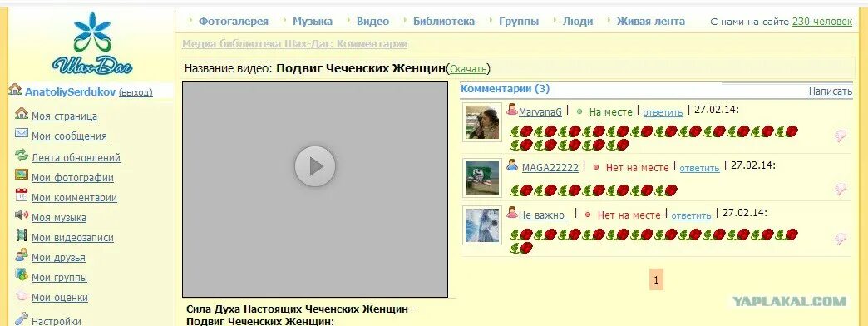Click the house icon for Моя страница
868x326 pixels.
[x=22, y=114]
